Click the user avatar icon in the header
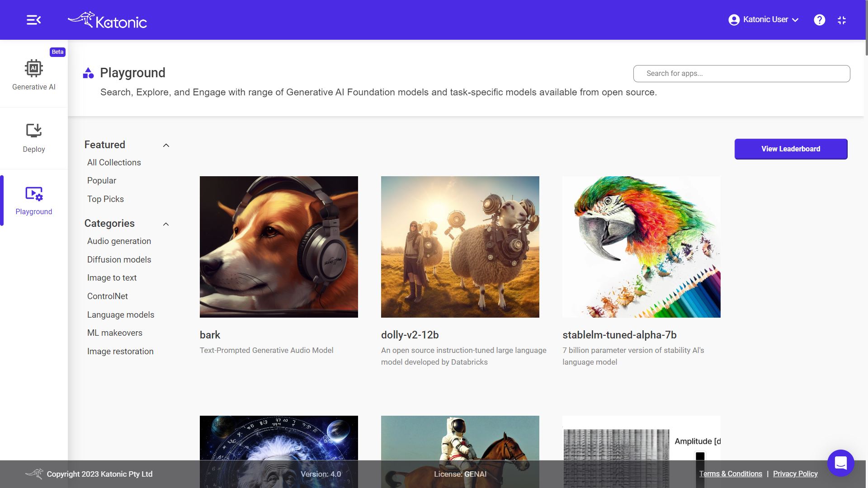The width and height of the screenshot is (868, 488). click(x=734, y=20)
